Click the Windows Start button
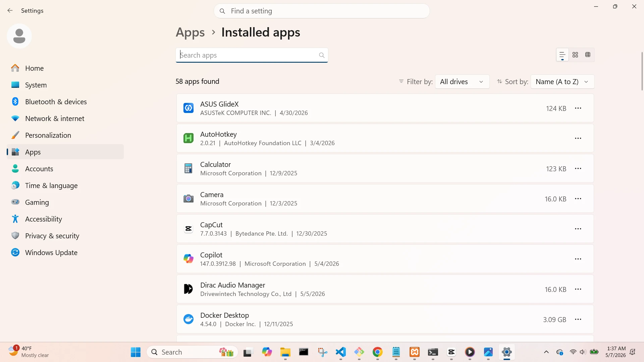Screen dimensions: 644x362 pyautogui.click(x=136, y=352)
